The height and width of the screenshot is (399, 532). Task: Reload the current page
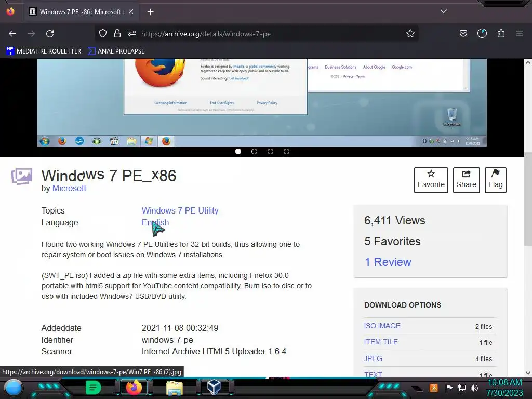(x=50, y=34)
